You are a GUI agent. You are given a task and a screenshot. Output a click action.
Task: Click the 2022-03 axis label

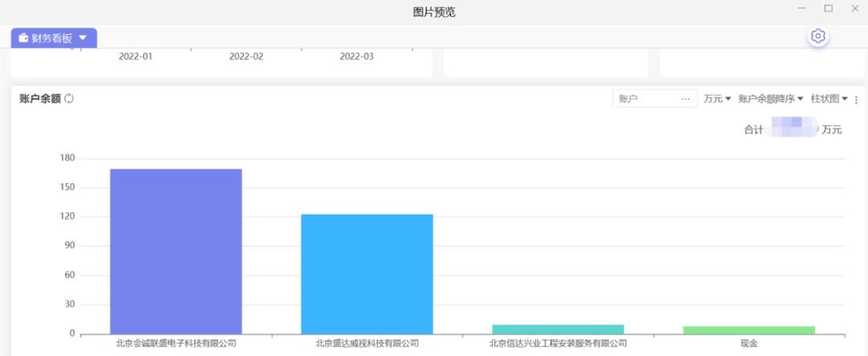tap(357, 56)
